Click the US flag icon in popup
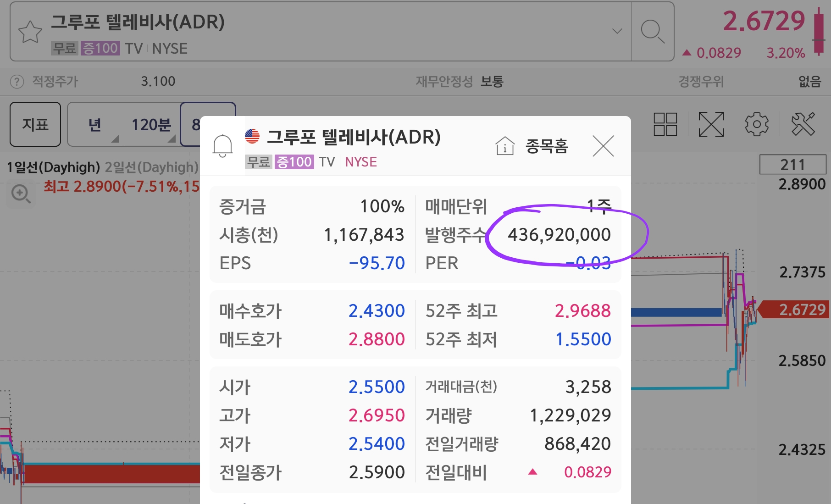Screen dimensions: 831x504 (x=252, y=136)
